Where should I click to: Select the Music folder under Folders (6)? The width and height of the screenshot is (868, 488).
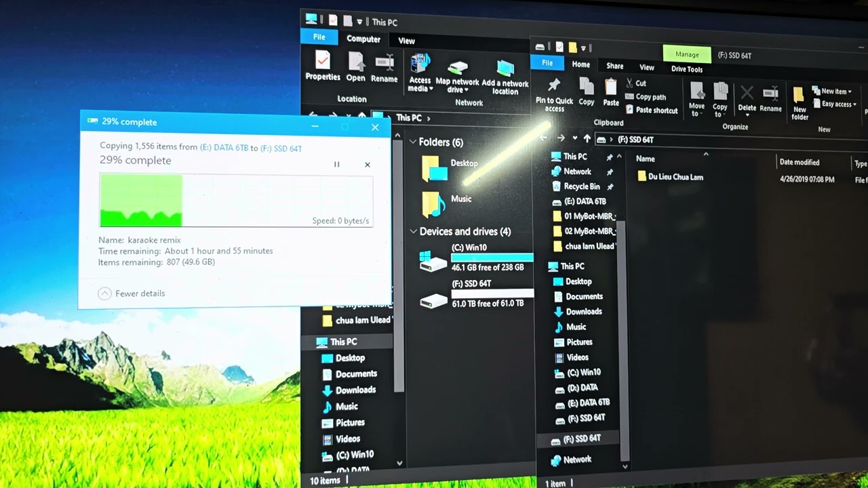coord(446,203)
